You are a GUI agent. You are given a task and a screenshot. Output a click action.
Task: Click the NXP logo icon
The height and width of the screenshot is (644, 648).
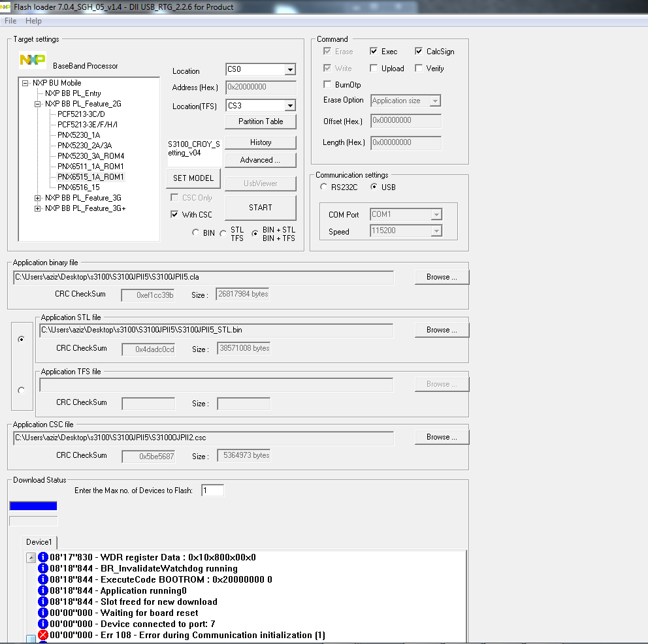(x=32, y=60)
